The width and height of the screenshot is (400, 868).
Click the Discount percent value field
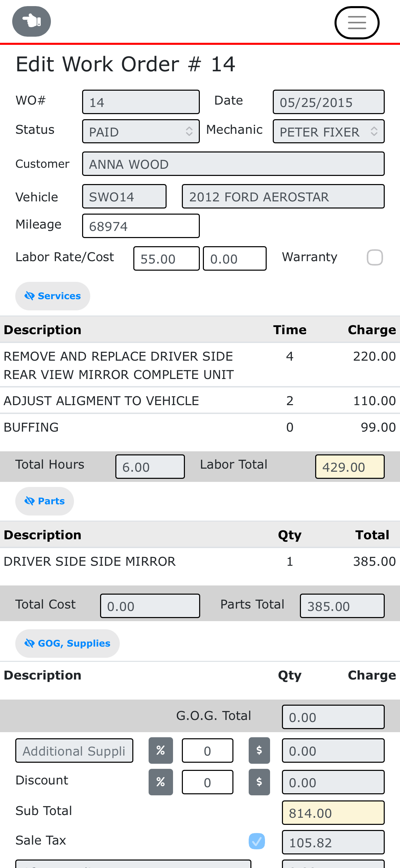click(207, 782)
